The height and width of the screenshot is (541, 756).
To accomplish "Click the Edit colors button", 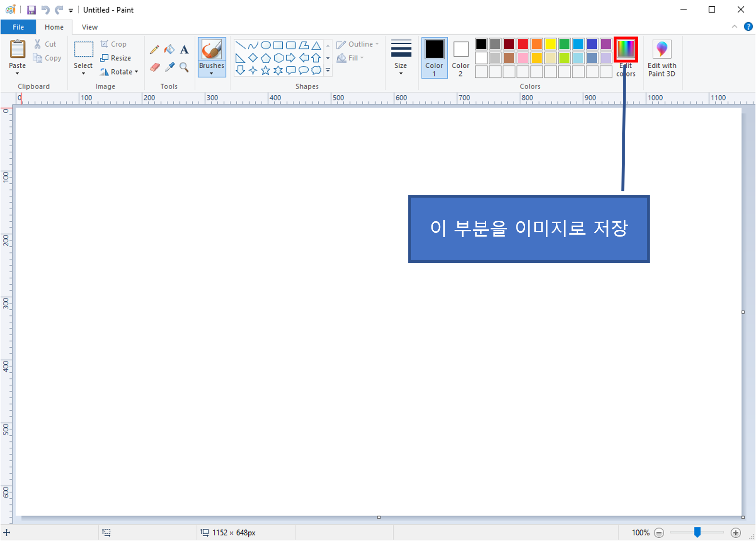I will point(626,58).
